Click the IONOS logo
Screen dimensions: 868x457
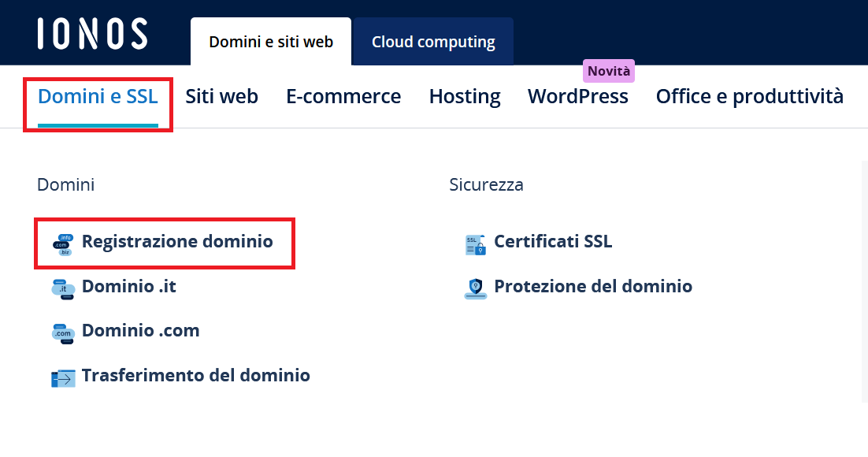click(92, 34)
